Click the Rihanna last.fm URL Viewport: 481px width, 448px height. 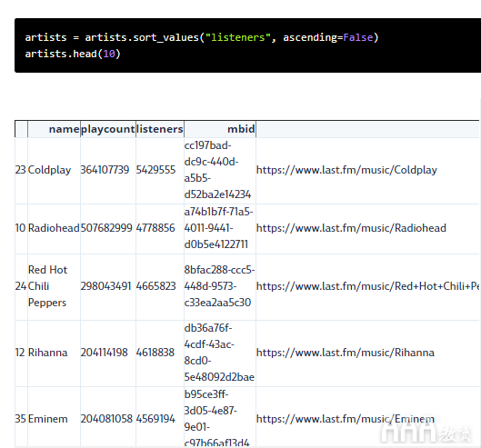tap(346, 353)
